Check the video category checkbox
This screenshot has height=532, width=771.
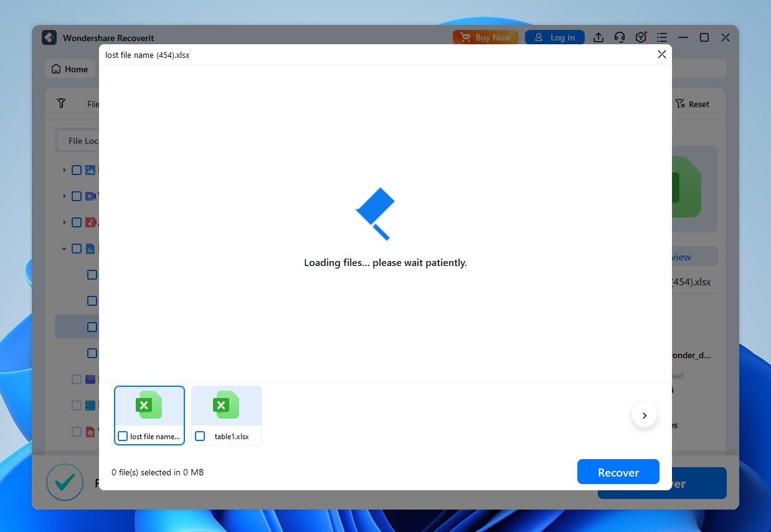point(77,196)
